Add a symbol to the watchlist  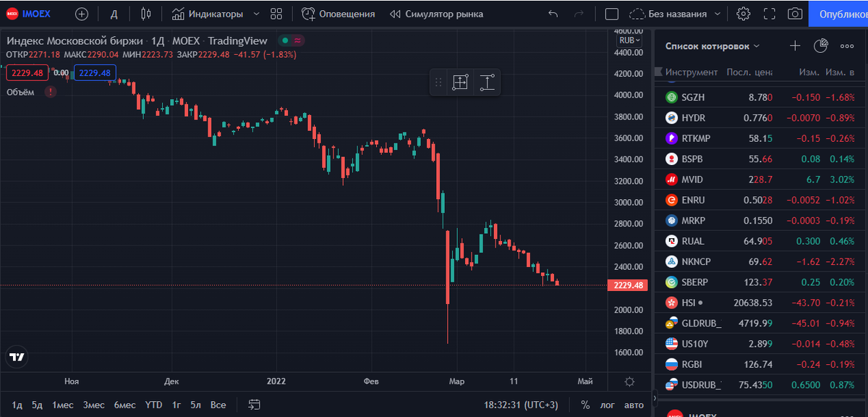[x=795, y=46]
